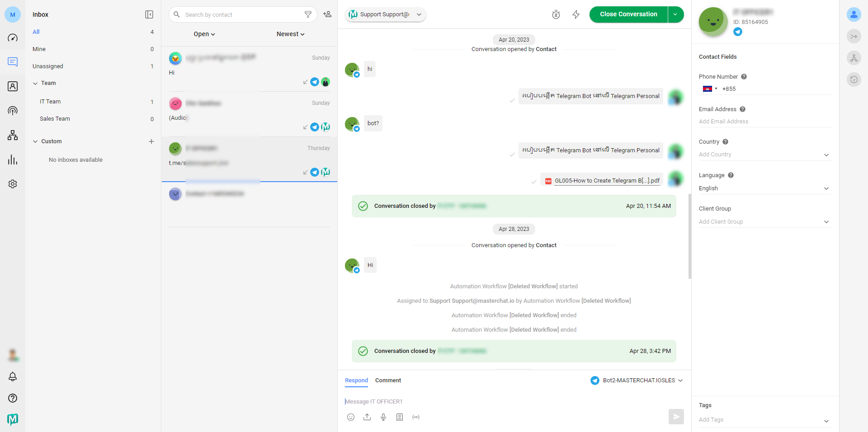Click the upload attachment icon
Viewport: 868px width, 432px height.
367,417
